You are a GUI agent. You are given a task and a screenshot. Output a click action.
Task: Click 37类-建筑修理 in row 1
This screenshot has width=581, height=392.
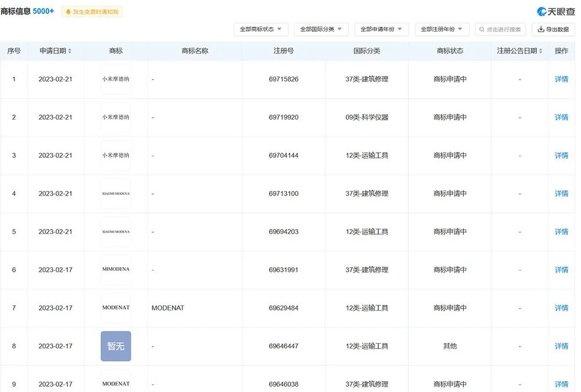point(367,79)
